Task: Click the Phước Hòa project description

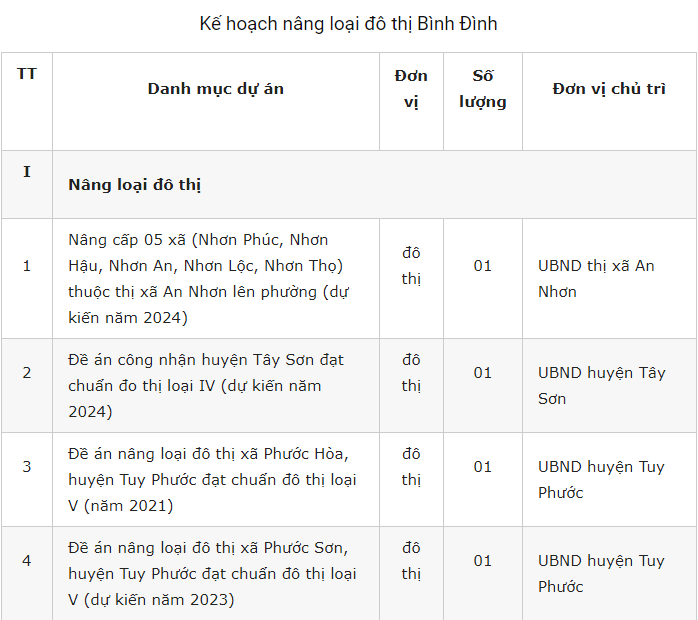Action: coord(212,479)
